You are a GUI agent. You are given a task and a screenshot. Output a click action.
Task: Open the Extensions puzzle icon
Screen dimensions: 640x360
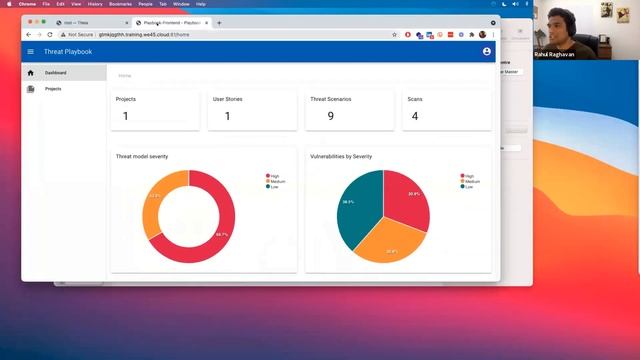point(472,35)
